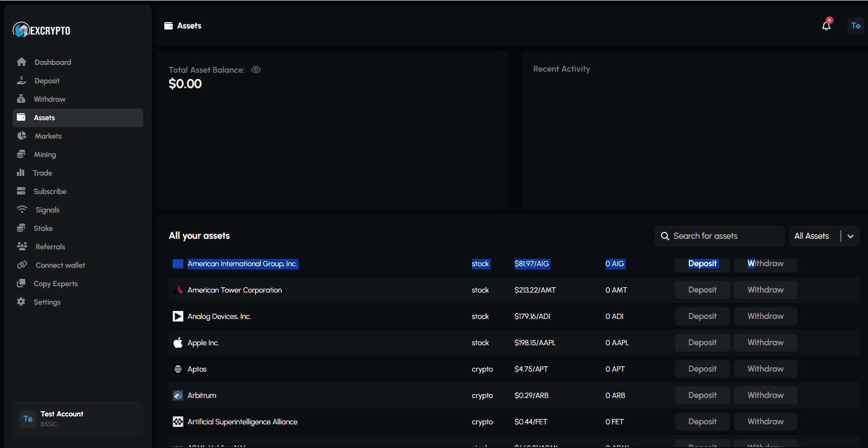Click Deposit for Apple Inc.
Screen dimensions: 868x448
tap(703, 343)
